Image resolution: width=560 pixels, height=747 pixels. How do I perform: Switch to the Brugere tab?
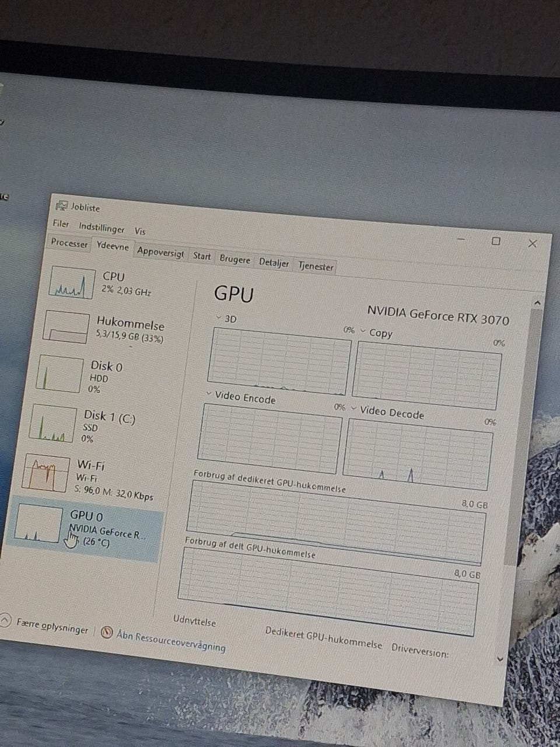pos(235,260)
